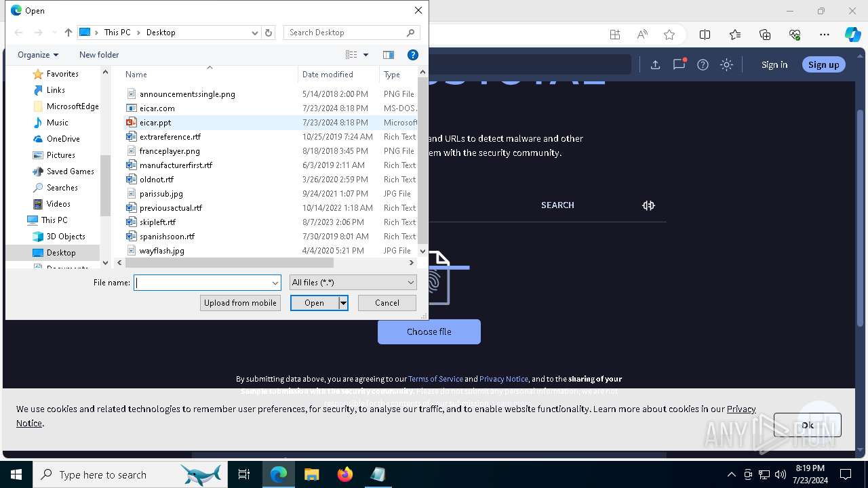The image size is (868, 488).
Task: Open File Explorer from the taskbar
Action: (x=312, y=475)
